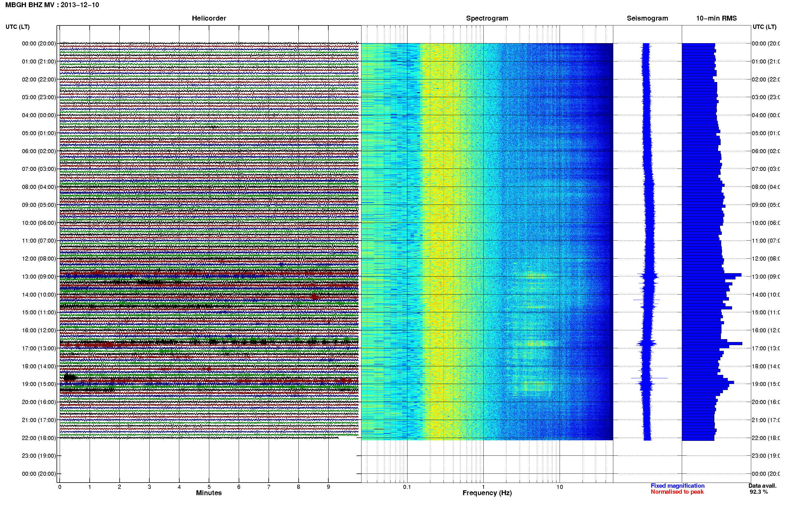Click the 'Seismogram' panel heading
The width and height of the screenshot is (812, 508).
pos(647,18)
